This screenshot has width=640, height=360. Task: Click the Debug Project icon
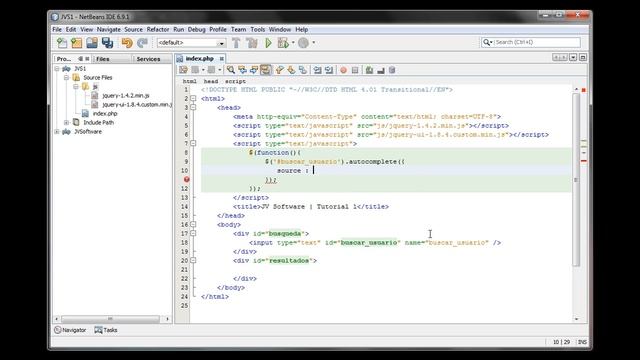pos(283,42)
